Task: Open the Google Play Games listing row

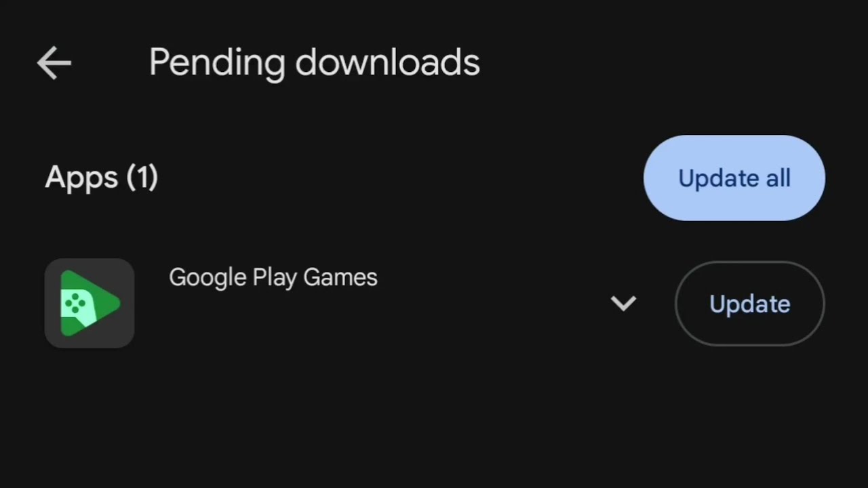Action: click(339, 303)
